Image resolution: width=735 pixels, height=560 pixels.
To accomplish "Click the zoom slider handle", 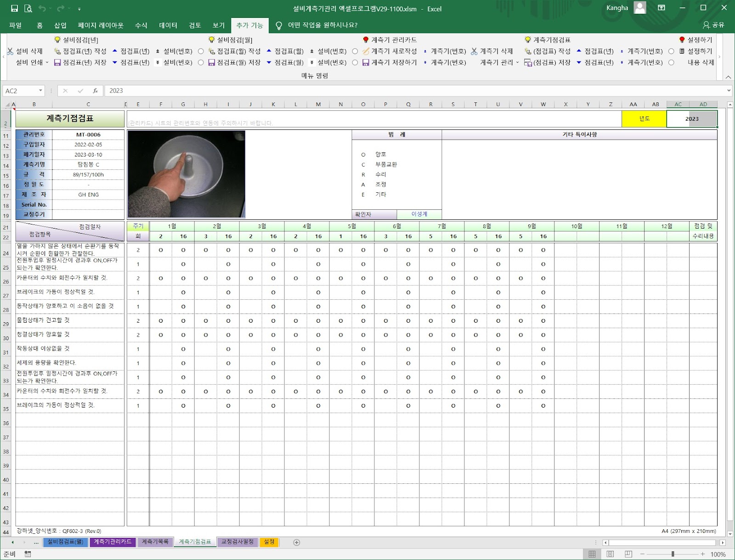I will (673, 554).
